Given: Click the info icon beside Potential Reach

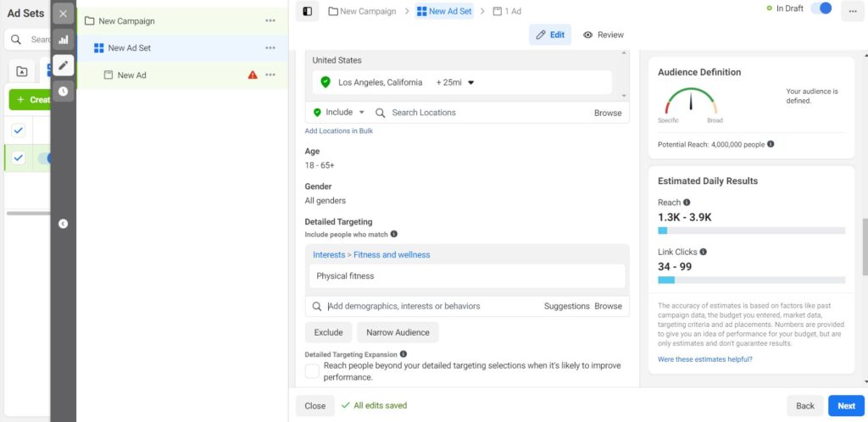Looking at the screenshot, I should (x=771, y=144).
